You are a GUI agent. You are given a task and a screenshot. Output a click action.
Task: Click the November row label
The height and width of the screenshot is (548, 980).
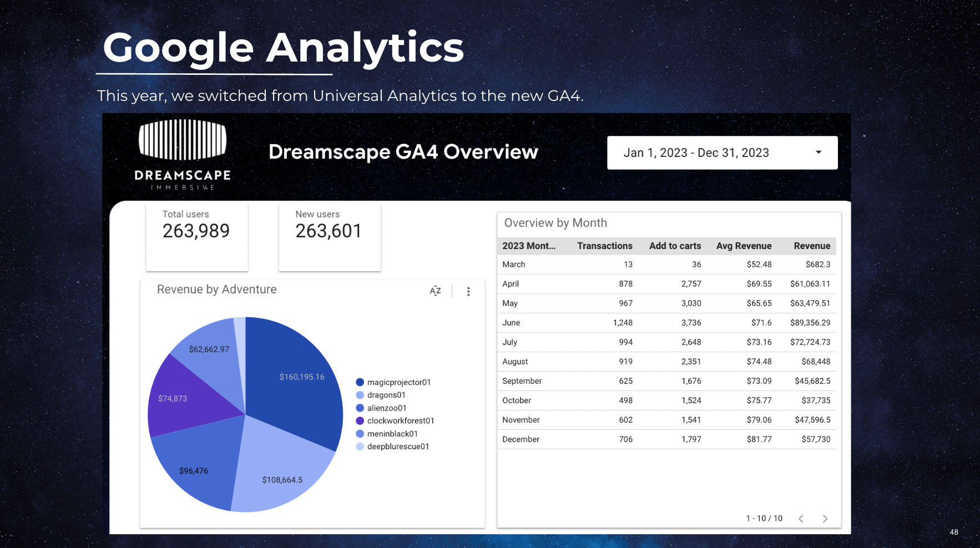click(x=521, y=420)
